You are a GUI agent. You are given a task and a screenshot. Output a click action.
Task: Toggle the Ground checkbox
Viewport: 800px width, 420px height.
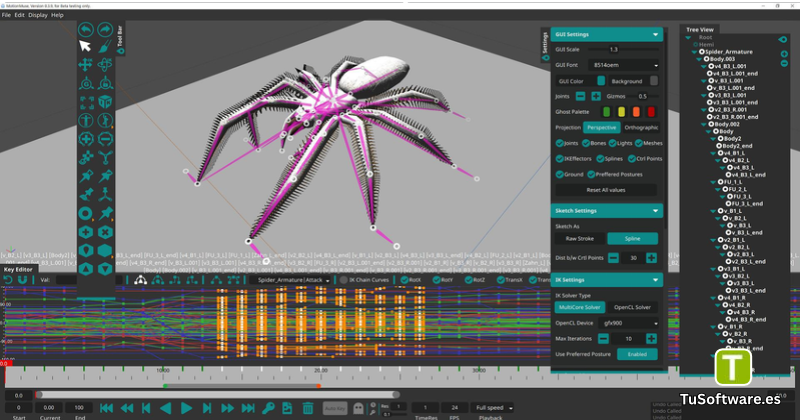tap(560, 175)
